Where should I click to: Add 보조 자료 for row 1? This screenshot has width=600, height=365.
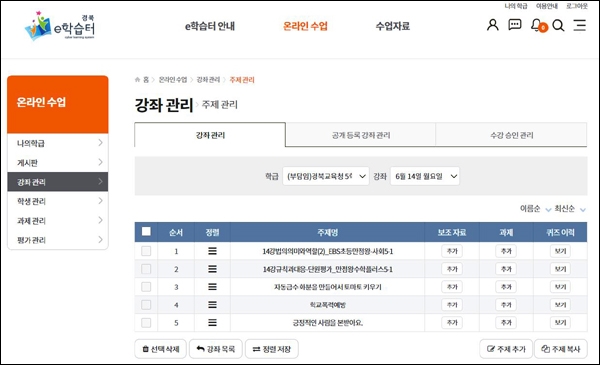452,251
